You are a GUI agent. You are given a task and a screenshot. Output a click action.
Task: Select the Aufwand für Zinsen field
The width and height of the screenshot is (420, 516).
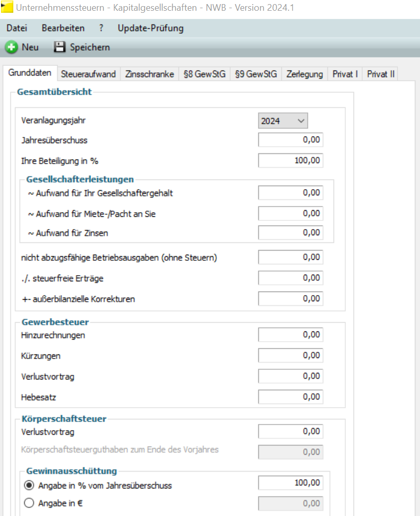coord(291,233)
